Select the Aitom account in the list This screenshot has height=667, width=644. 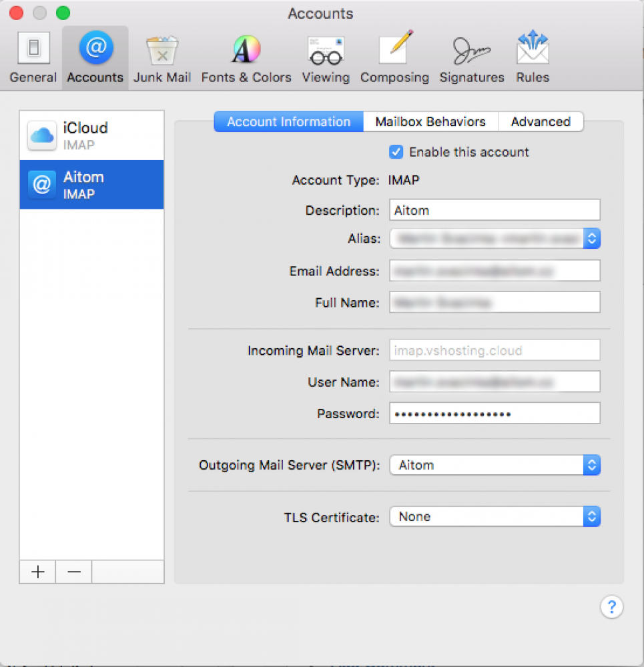91,185
